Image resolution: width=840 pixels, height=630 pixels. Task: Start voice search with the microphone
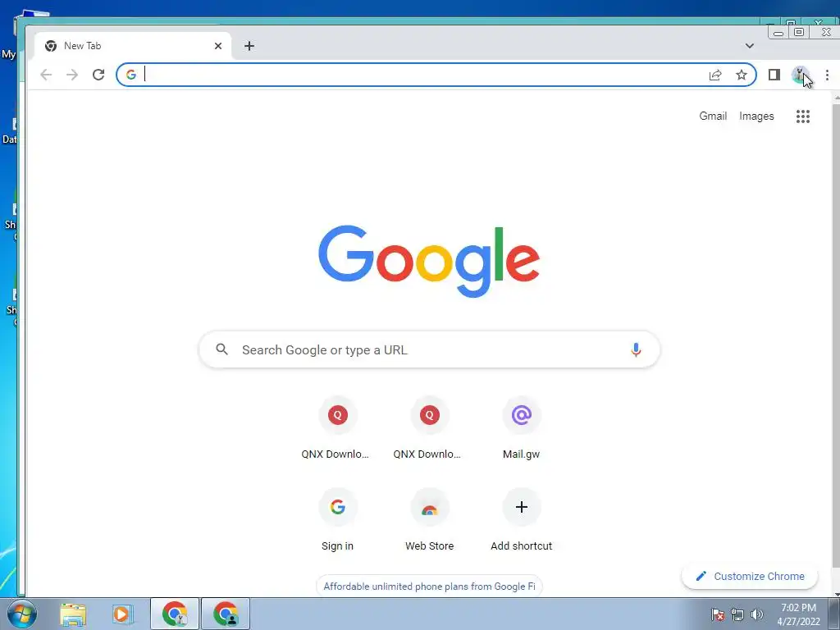click(636, 349)
